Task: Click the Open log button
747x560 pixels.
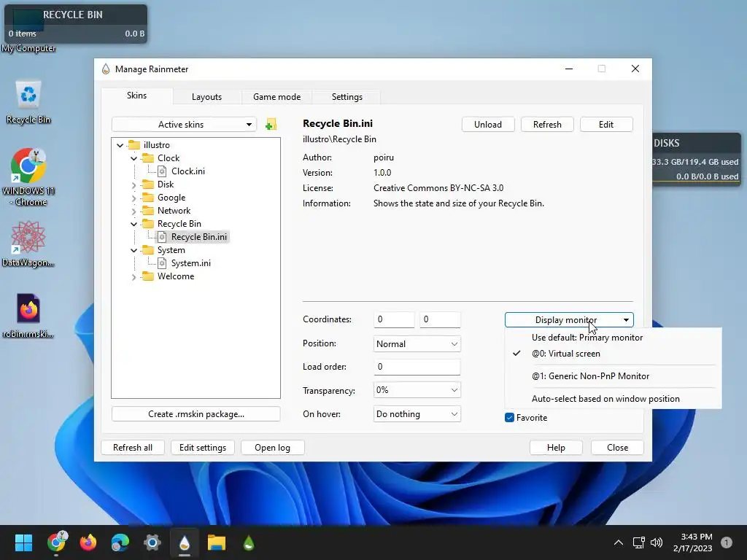Action: pyautogui.click(x=272, y=448)
